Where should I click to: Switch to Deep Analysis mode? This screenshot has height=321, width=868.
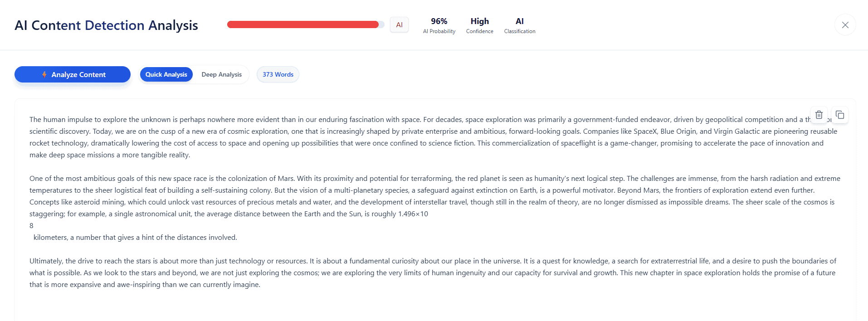221,74
